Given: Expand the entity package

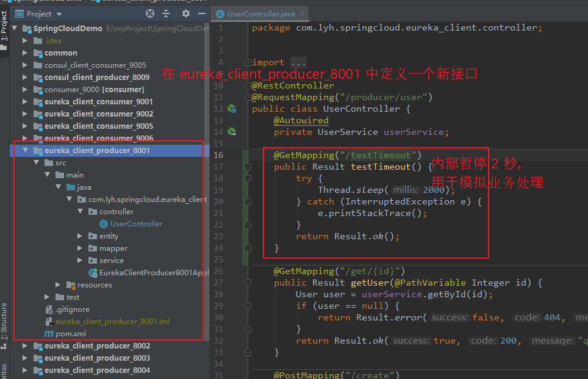Looking at the screenshot, I should click(80, 236).
